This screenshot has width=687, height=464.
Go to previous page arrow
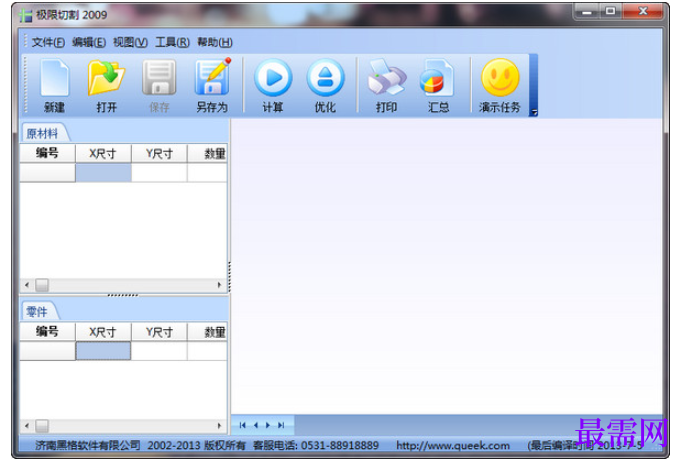click(x=256, y=425)
